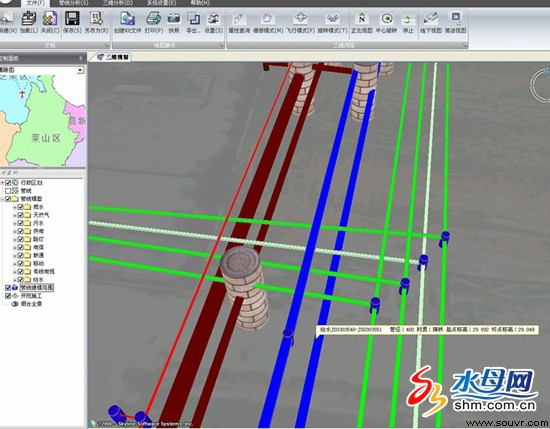Viewport: 550px width, 429px height.
Task: Open the 文件(F) ribbon tab
Action: click(35, 3)
